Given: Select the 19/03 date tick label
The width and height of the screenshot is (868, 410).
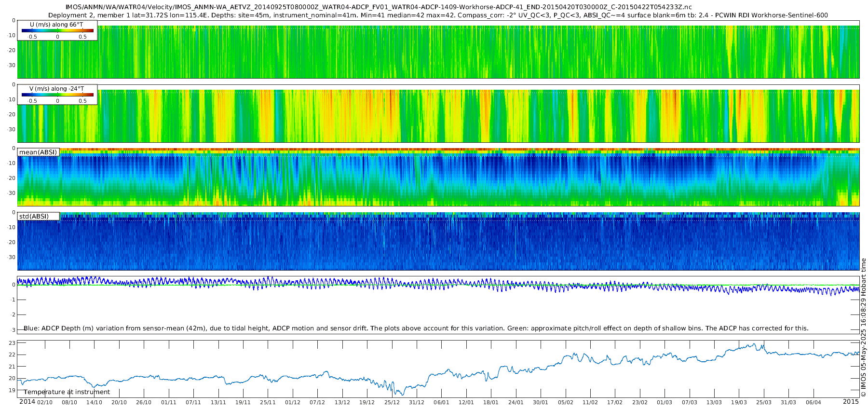Looking at the screenshot, I should 739,402.
